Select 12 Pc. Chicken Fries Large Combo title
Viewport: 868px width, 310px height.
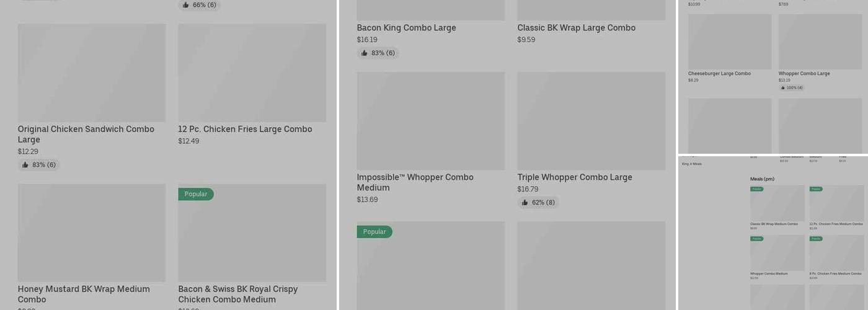[245, 129]
